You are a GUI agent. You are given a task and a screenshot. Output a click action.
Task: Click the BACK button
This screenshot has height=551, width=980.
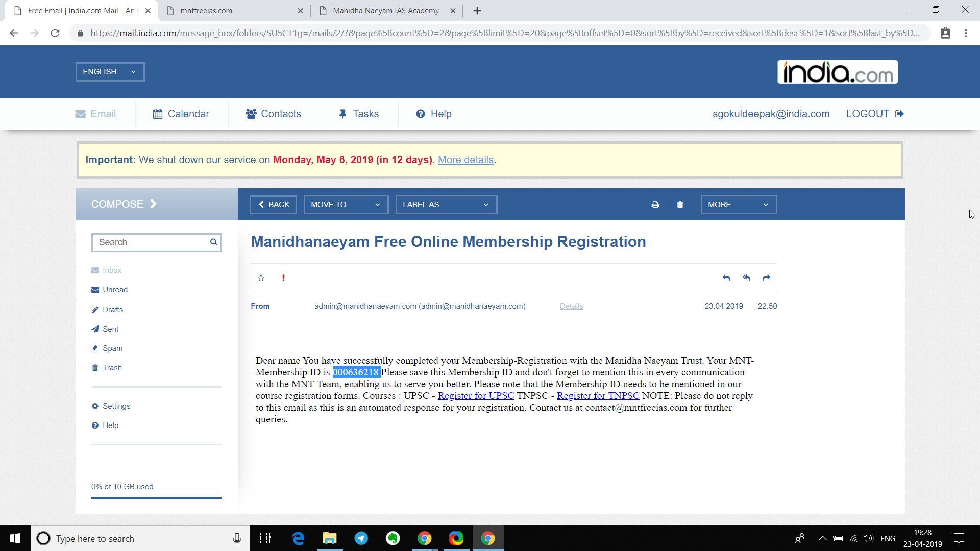pos(274,205)
